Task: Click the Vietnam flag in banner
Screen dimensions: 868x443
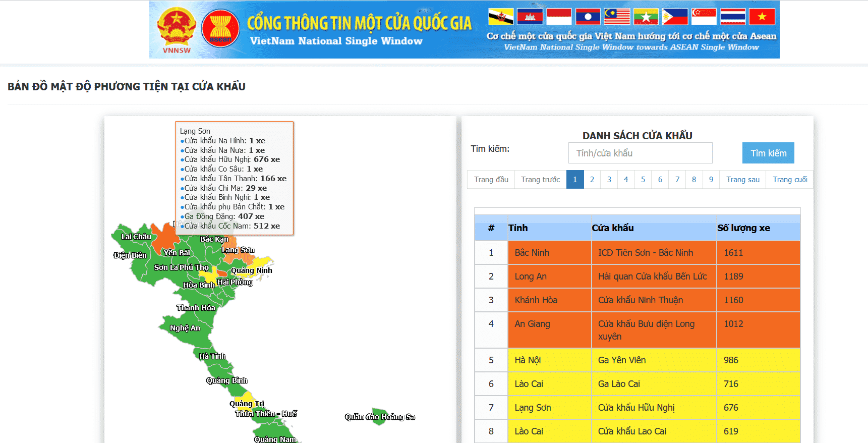Action: (762, 17)
